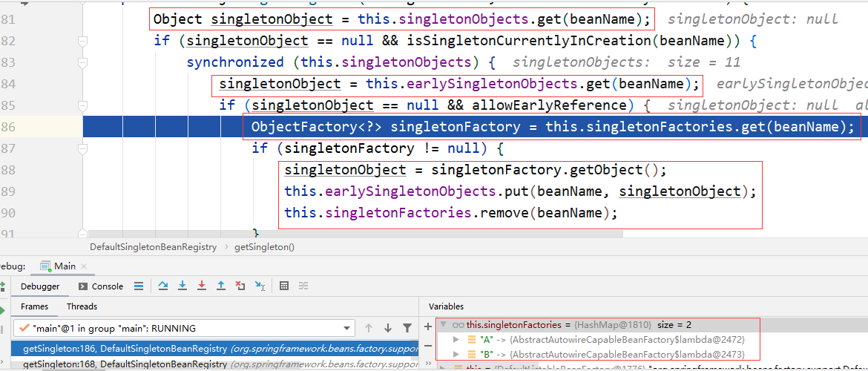Toggle code fold marker on line 87
868x371 pixels.
83,148
